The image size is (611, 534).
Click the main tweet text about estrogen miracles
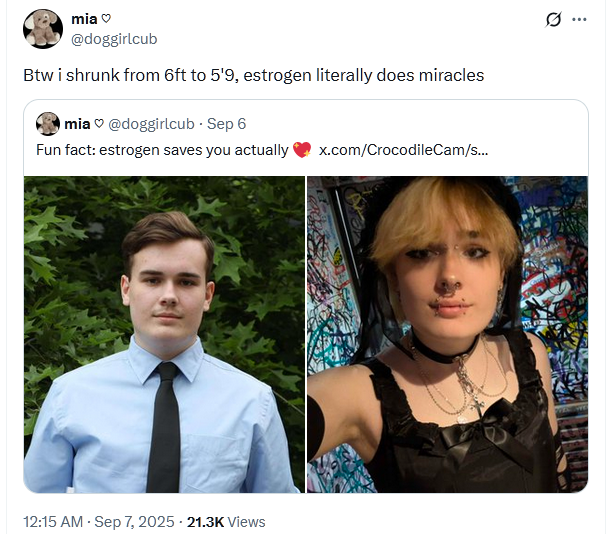point(254,75)
